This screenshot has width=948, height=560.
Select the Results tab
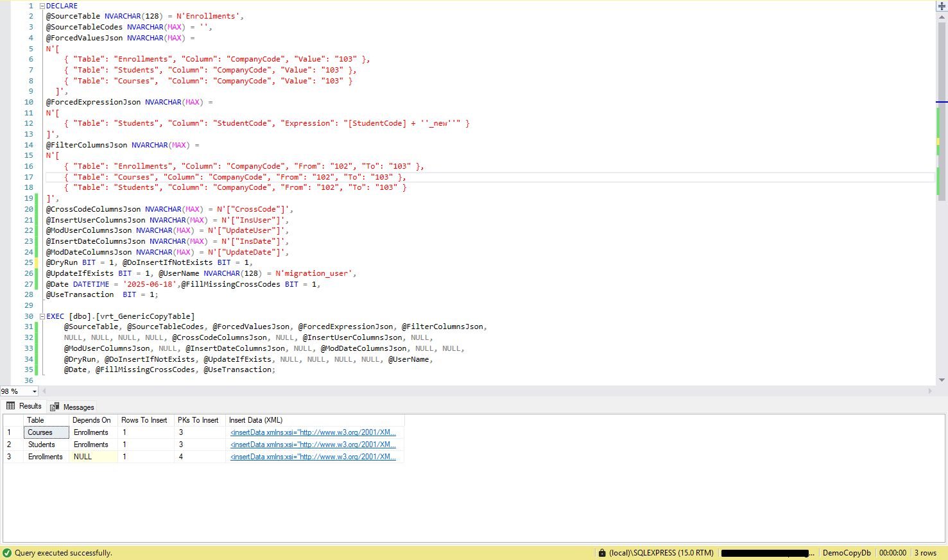(x=24, y=406)
